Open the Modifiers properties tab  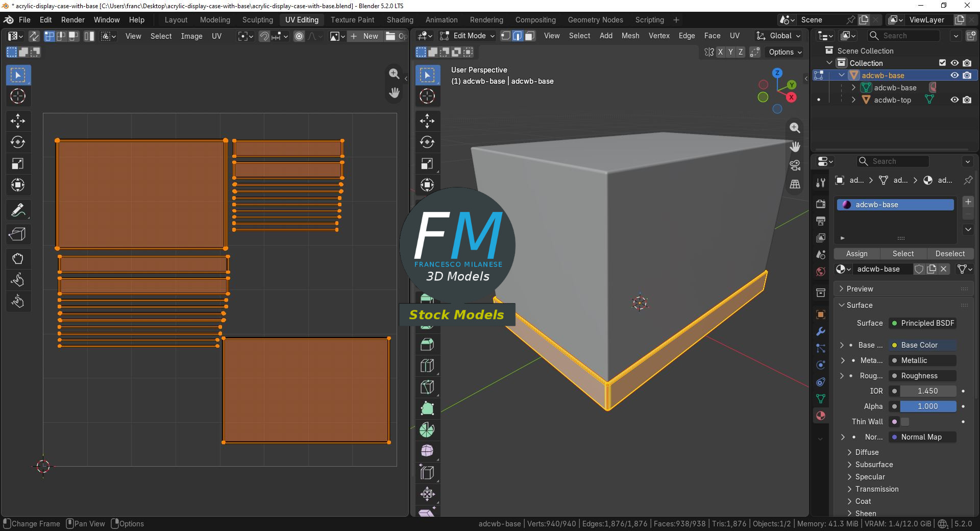click(x=821, y=331)
